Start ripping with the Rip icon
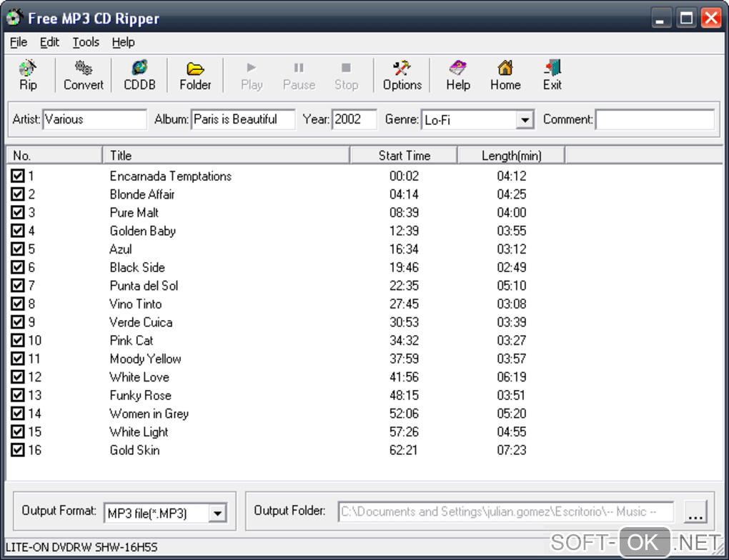729x560 pixels. pyautogui.click(x=28, y=75)
